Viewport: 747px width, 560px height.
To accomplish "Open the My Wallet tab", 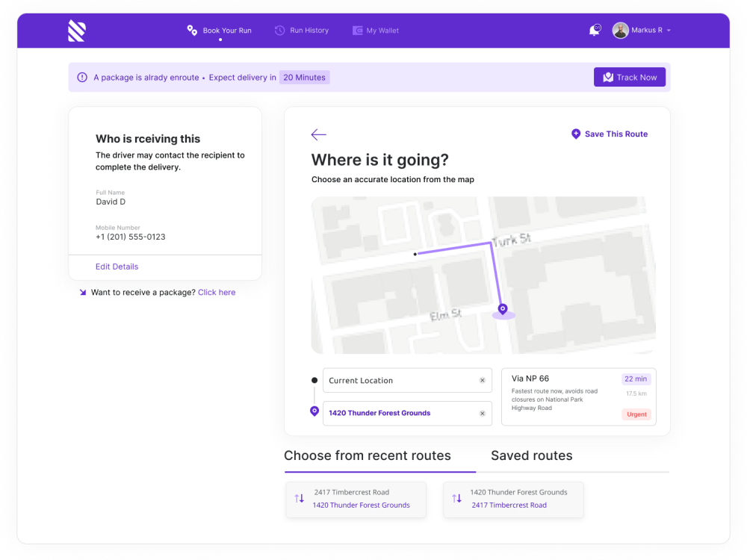I will tap(376, 31).
